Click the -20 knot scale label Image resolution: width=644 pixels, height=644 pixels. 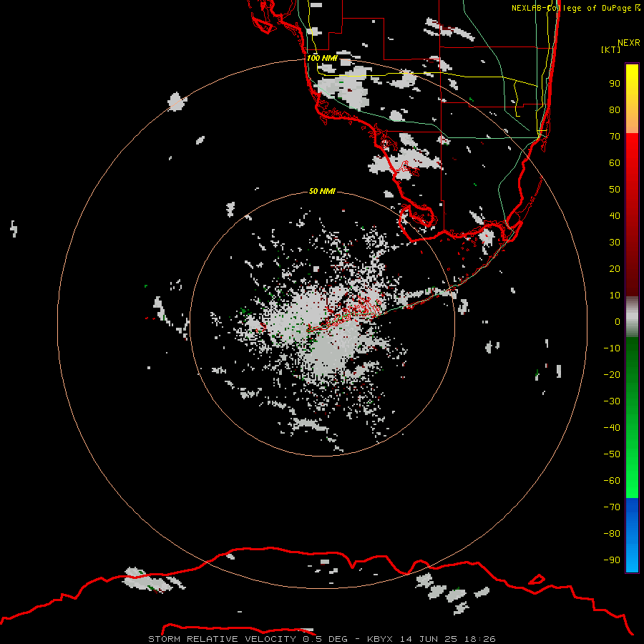tap(612, 375)
